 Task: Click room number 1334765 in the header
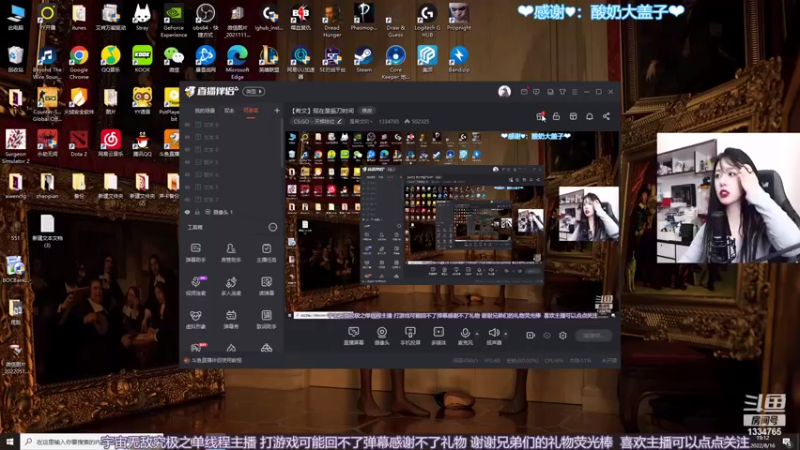[x=389, y=121]
